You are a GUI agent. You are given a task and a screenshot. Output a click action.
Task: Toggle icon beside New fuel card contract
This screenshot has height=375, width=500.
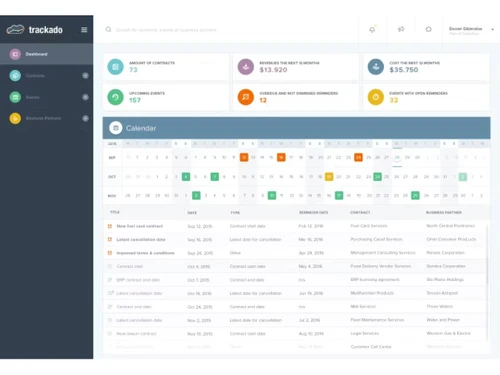110,226
